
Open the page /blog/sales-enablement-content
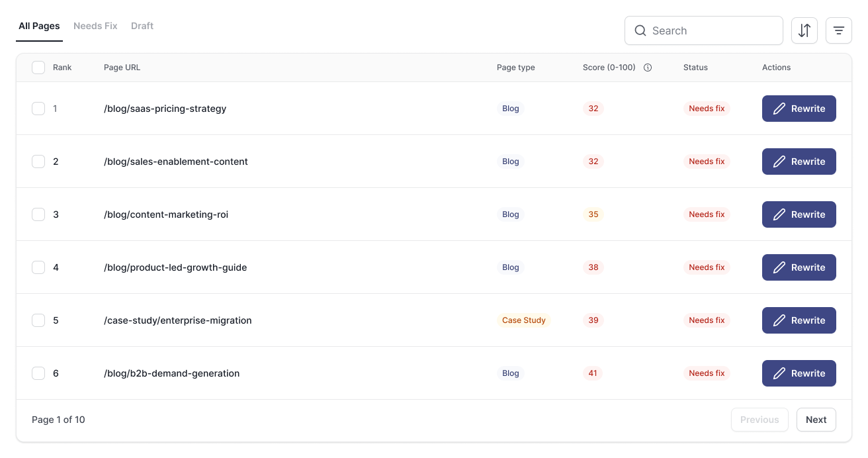(176, 161)
